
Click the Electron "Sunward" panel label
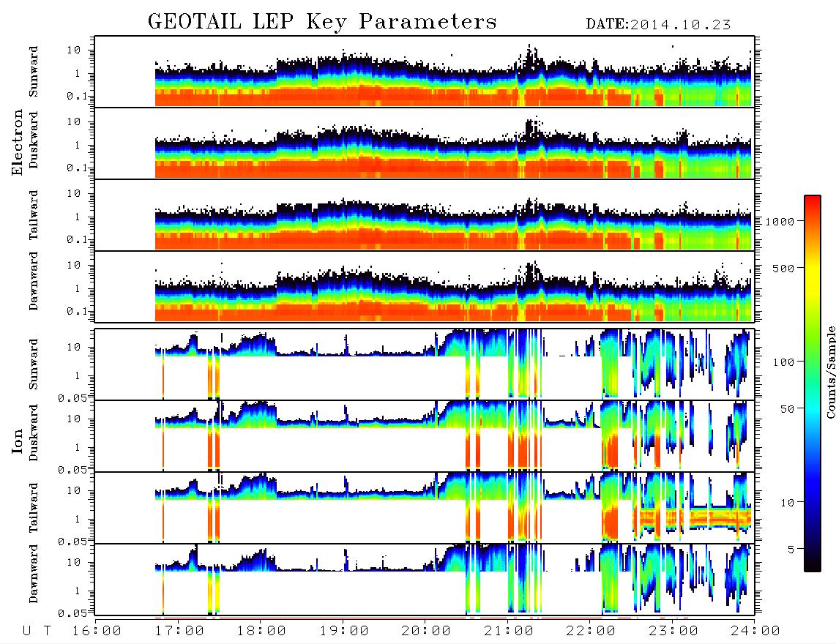(x=34, y=72)
